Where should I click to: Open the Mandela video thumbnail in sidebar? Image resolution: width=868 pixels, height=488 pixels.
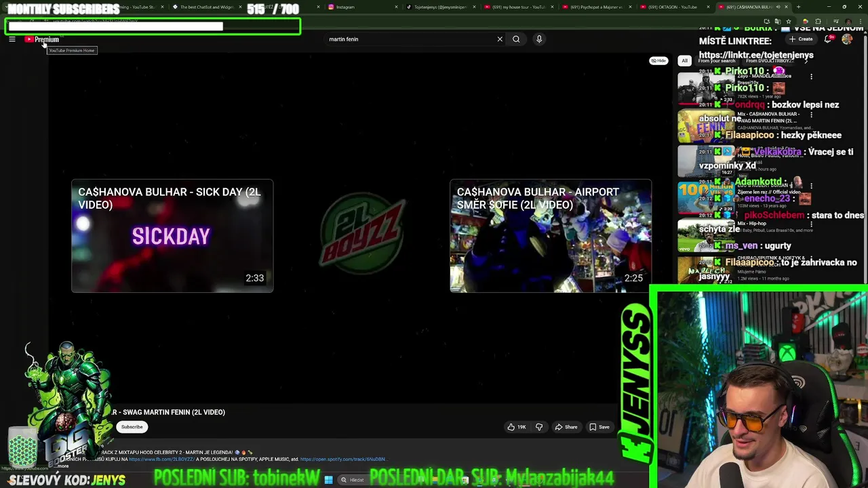pyautogui.click(x=705, y=89)
